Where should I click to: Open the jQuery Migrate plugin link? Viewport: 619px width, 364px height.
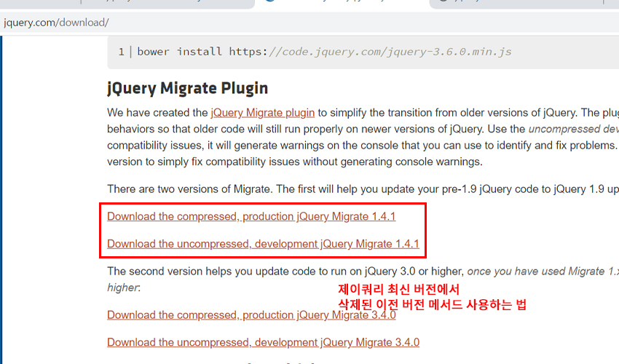[262, 113]
